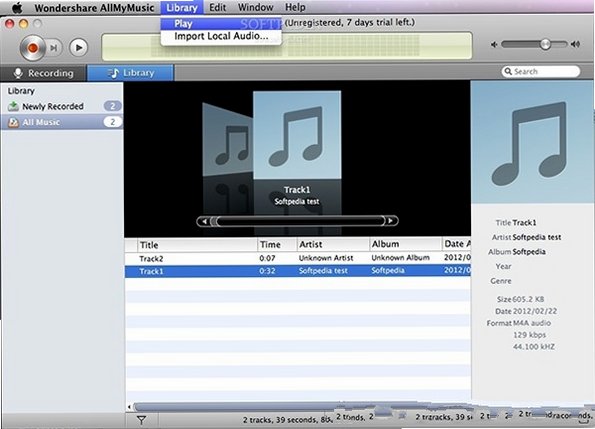Select the Track2 row
The height and width of the screenshot is (429, 595).
click(298, 258)
